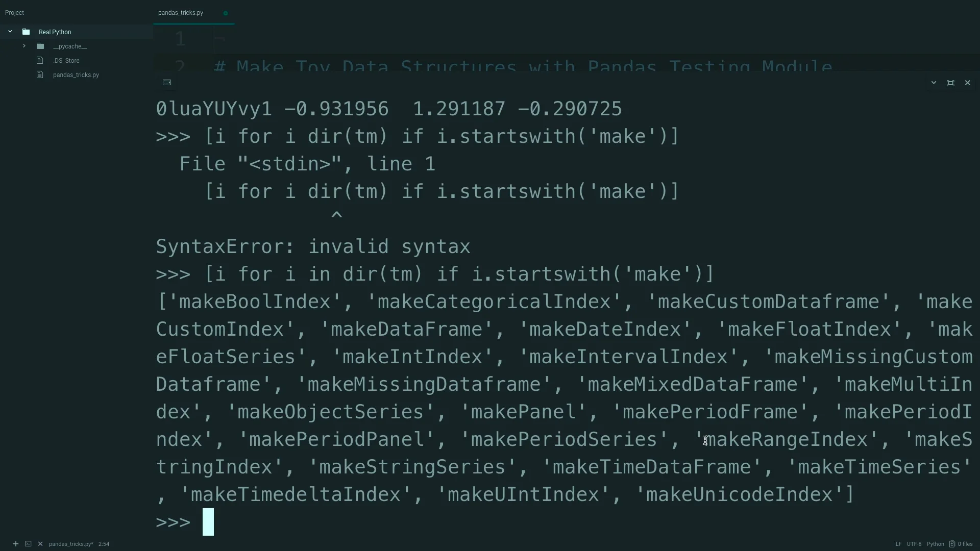Change file encoding from UTF-8
Image resolution: width=980 pixels, height=551 pixels.
(x=914, y=544)
